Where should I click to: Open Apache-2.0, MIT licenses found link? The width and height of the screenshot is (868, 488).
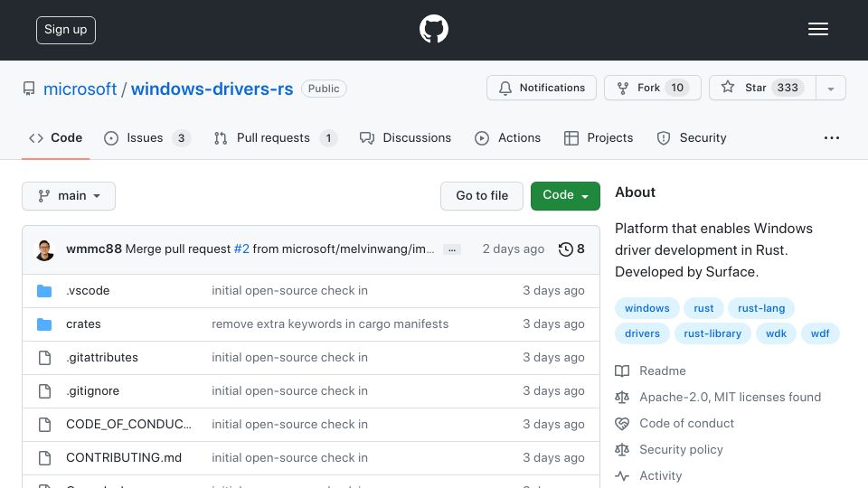click(x=731, y=398)
